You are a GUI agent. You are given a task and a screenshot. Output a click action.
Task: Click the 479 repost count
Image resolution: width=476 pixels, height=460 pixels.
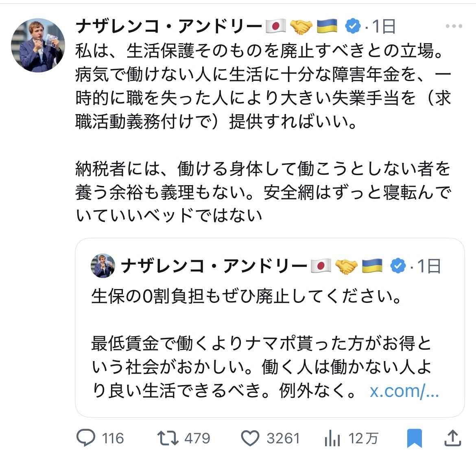pos(197,438)
